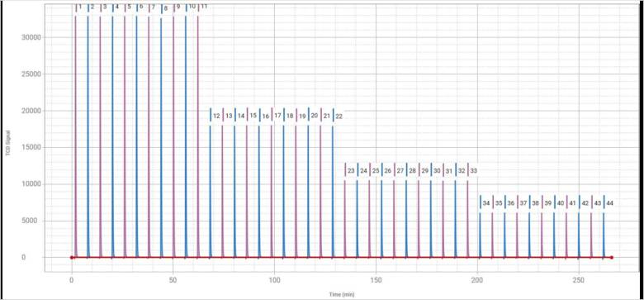Viewport: 644px width, 300px height.
Task: Select peak label 12
Action: [216, 116]
